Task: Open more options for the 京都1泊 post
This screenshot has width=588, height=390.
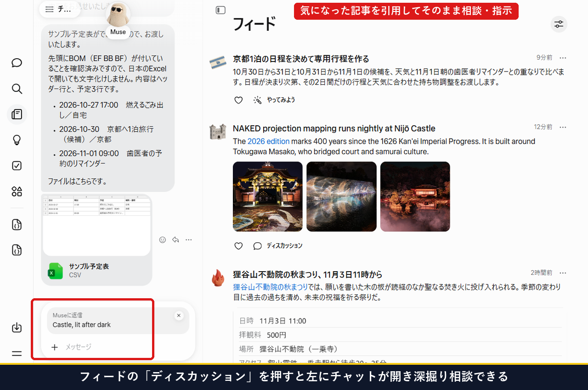Action: (x=563, y=58)
